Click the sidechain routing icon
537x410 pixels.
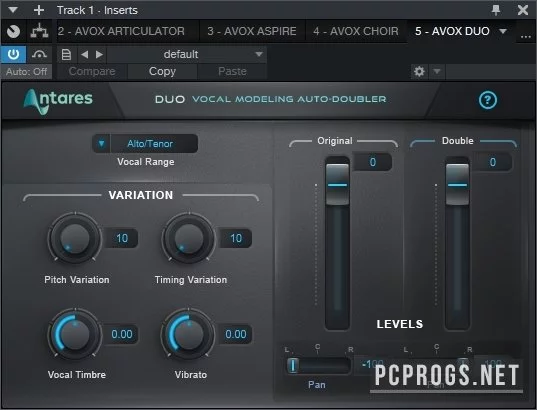(39, 31)
